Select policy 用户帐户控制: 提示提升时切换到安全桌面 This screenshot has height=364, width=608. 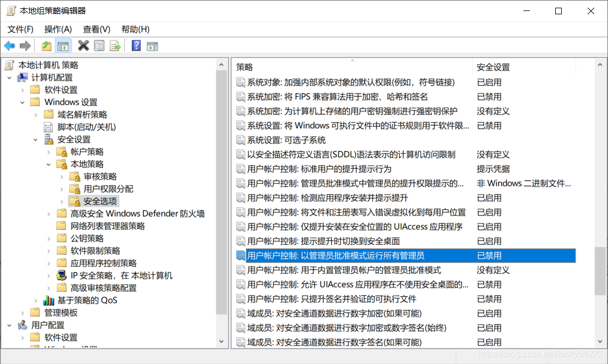[x=323, y=241]
